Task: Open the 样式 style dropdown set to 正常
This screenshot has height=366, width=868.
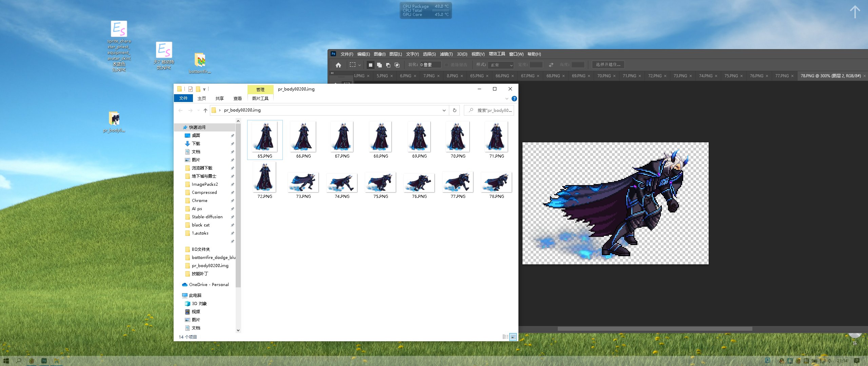Action: pos(501,65)
